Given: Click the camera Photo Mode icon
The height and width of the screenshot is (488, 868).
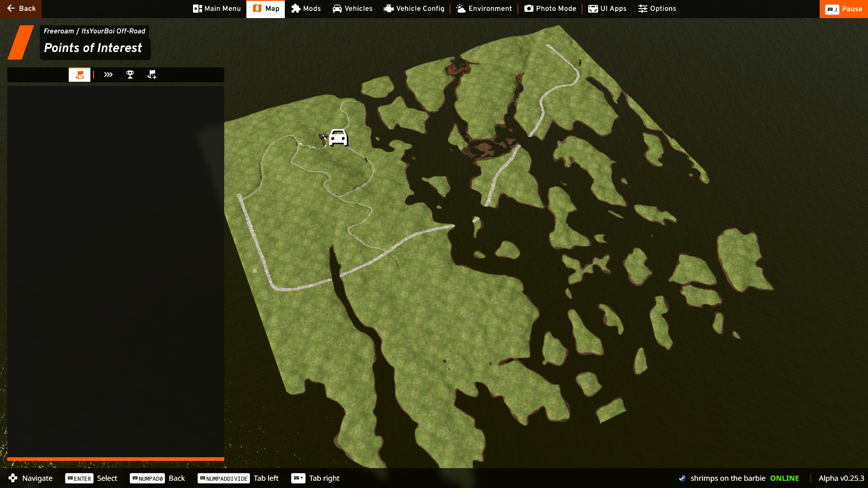Looking at the screenshot, I should click(529, 9).
